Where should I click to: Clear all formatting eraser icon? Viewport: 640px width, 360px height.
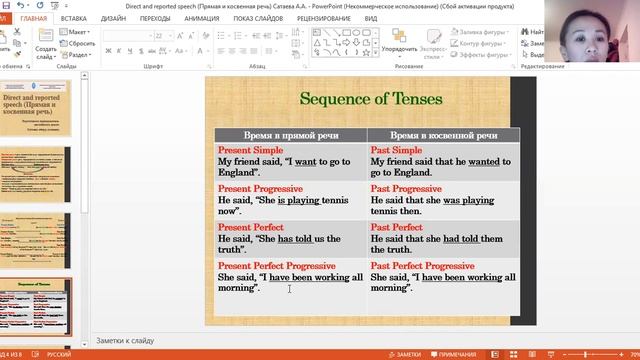click(206, 36)
